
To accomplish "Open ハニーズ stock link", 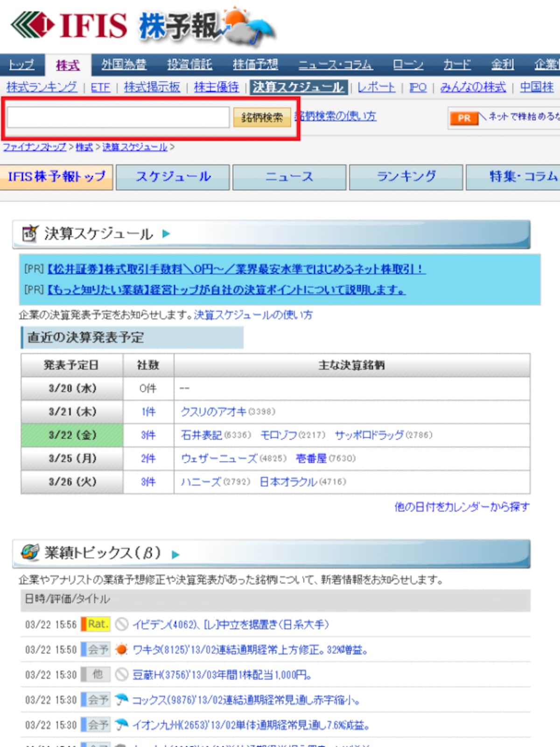I will pos(201,482).
